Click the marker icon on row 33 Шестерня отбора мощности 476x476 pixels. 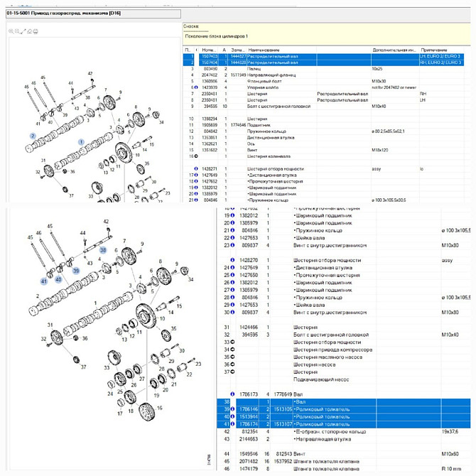coord(232,342)
